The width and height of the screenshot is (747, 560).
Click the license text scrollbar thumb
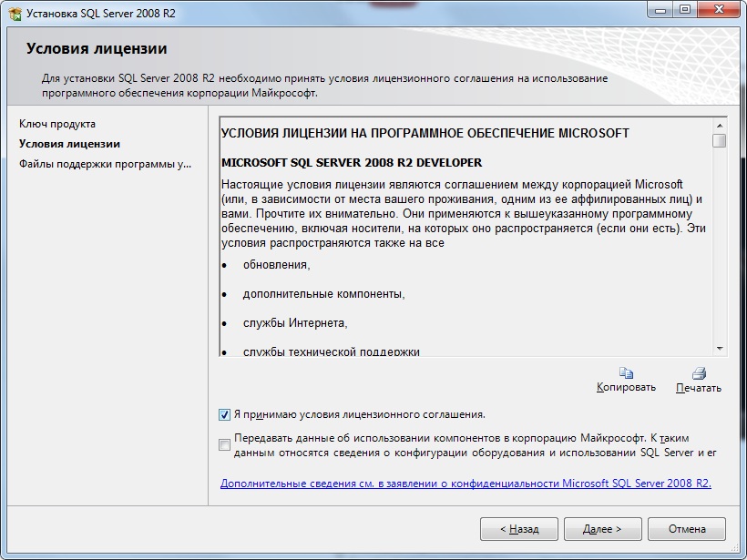coord(720,140)
